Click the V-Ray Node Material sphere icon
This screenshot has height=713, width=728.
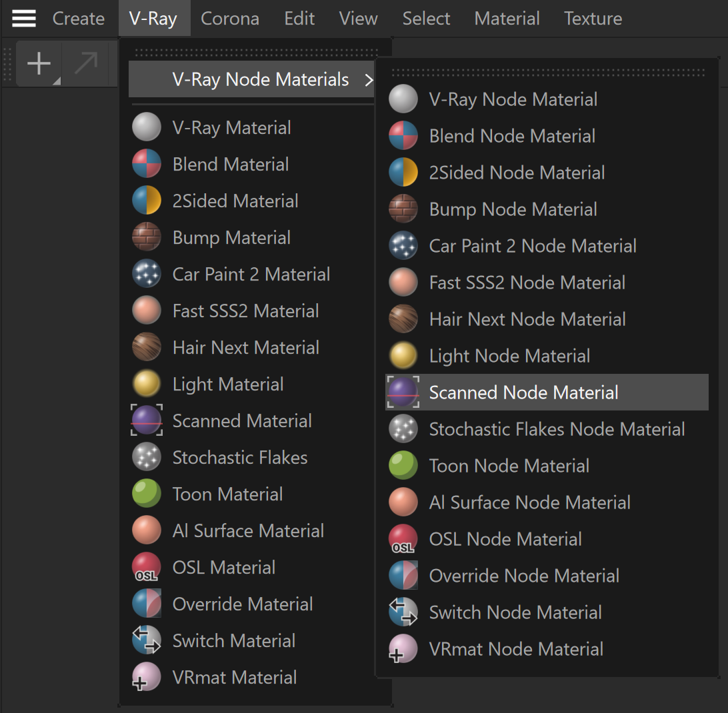pyautogui.click(x=403, y=99)
